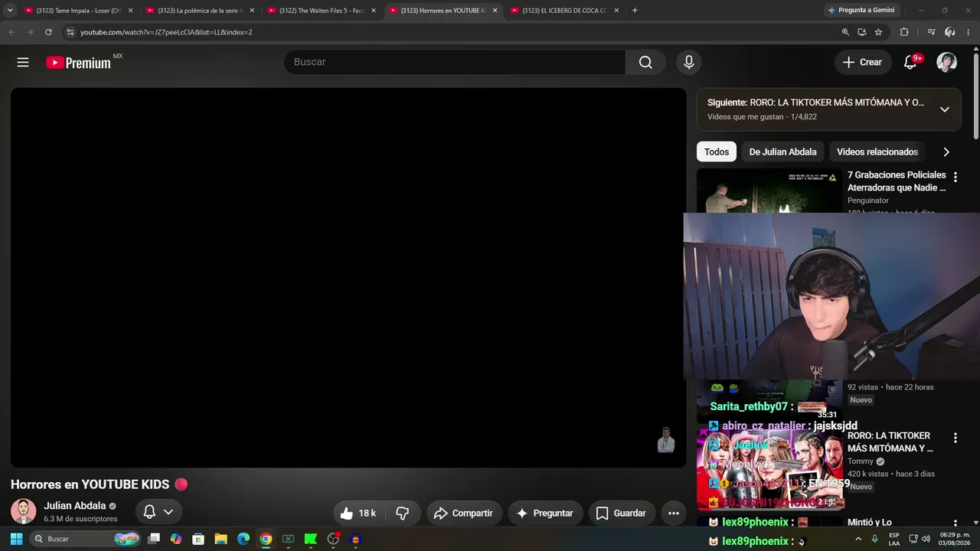Show more filter chips with right arrow
The width and height of the screenshot is (980, 551).
point(946,152)
